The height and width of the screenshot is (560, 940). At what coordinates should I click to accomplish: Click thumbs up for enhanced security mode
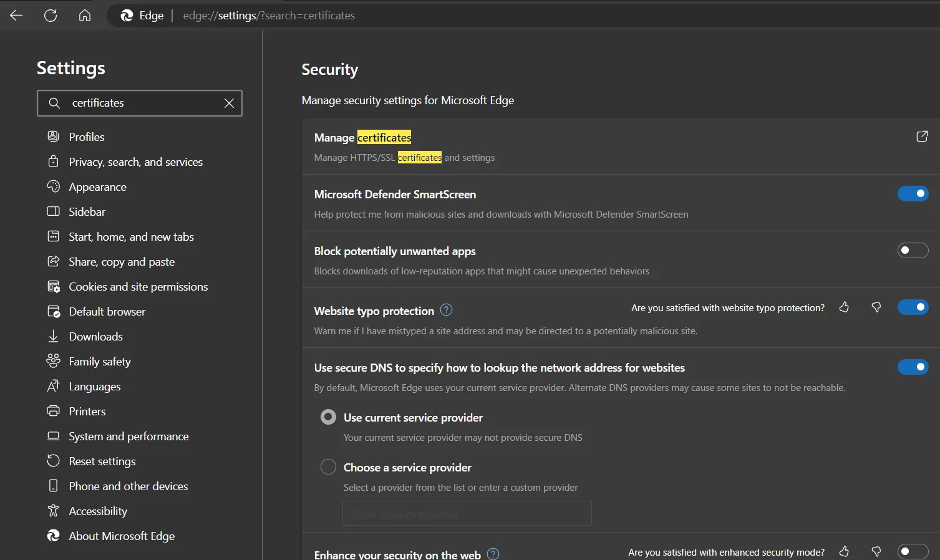tap(844, 552)
